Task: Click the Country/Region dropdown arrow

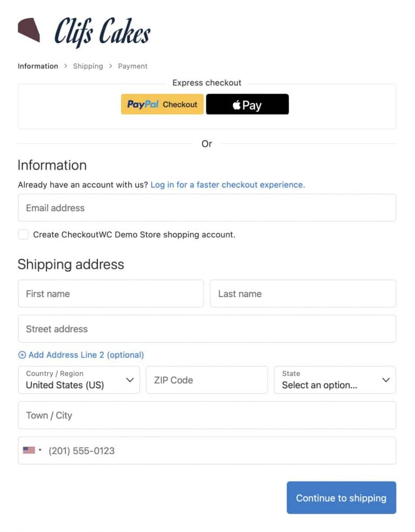Action: coord(130,380)
